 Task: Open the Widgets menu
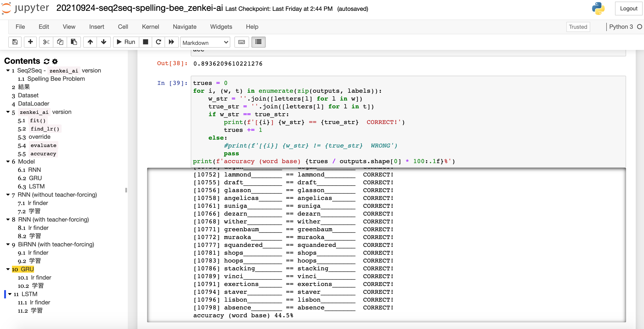221,27
